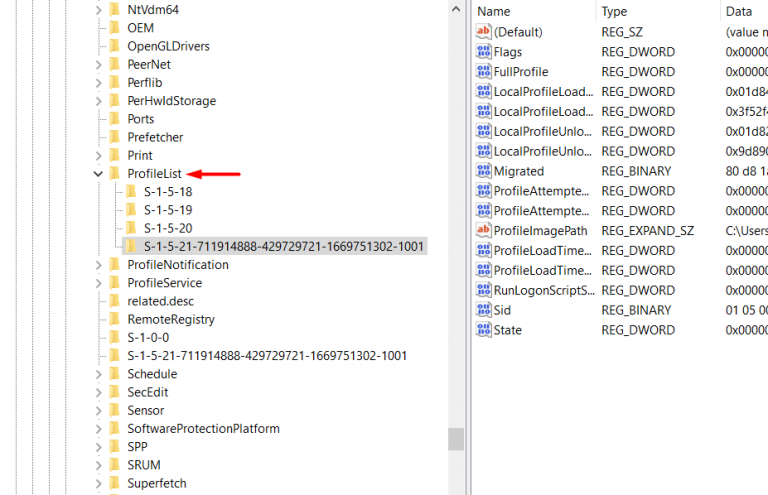
Task: Select the S-1-0-0 key
Action: click(148, 337)
